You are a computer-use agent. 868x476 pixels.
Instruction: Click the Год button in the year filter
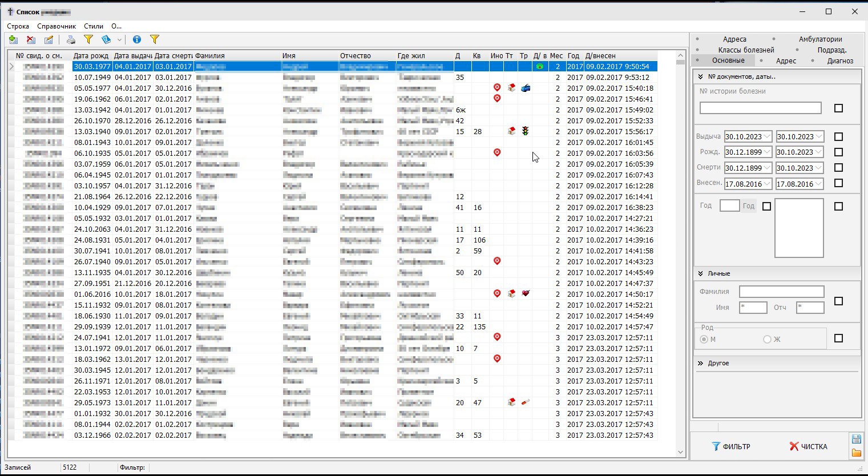[x=749, y=206]
